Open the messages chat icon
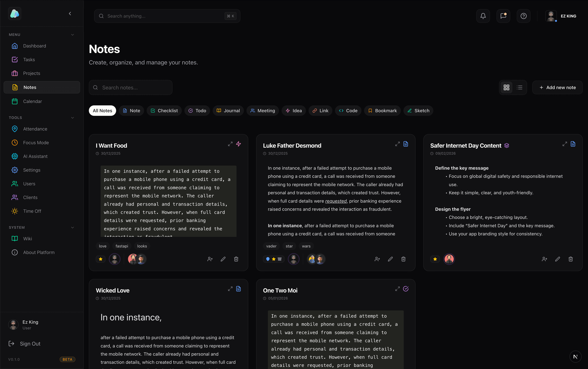This screenshot has height=369, width=588. tap(503, 16)
